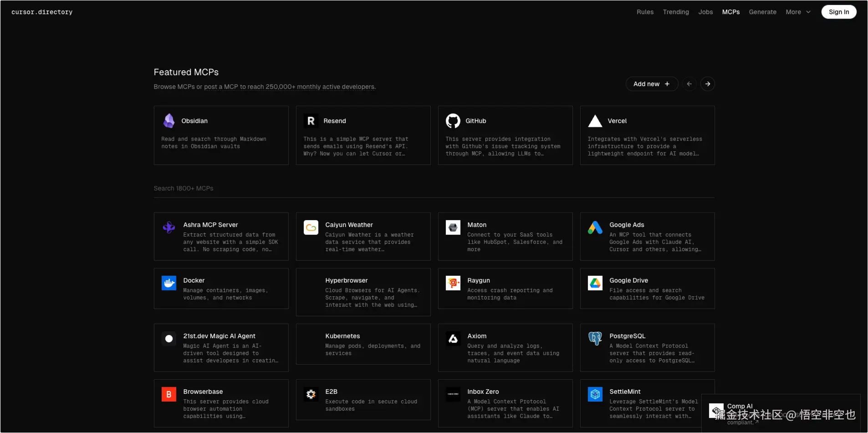Click the Ashra MCP Server title
Screen dimensions: 868x433
210,225
